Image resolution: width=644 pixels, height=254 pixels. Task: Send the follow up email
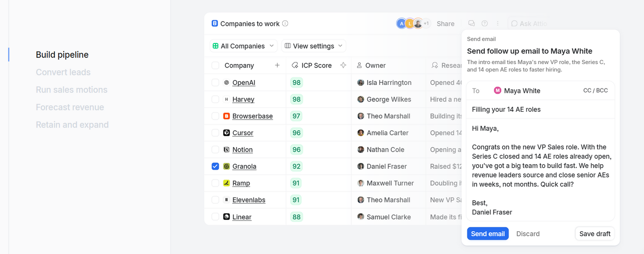coord(488,234)
